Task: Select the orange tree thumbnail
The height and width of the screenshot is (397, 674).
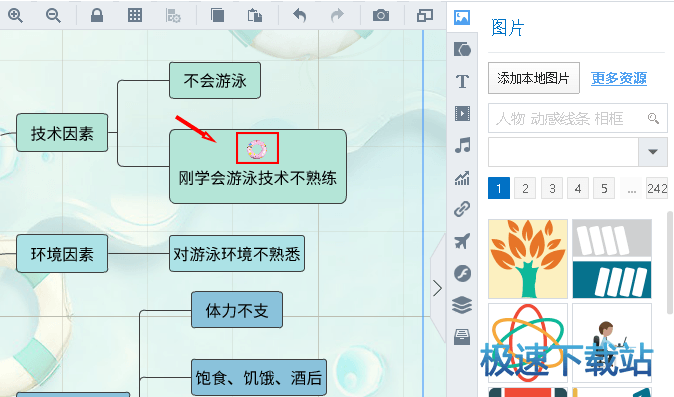Action: [x=528, y=259]
